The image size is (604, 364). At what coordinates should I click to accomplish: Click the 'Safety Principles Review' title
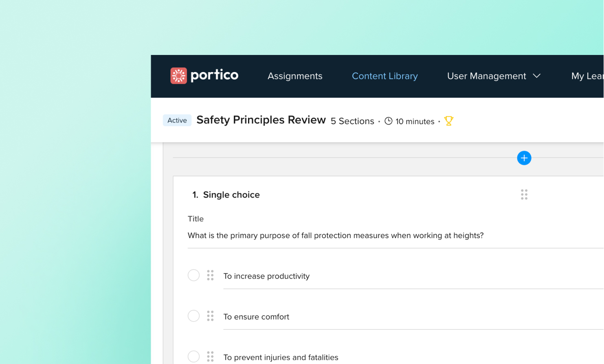[261, 120]
